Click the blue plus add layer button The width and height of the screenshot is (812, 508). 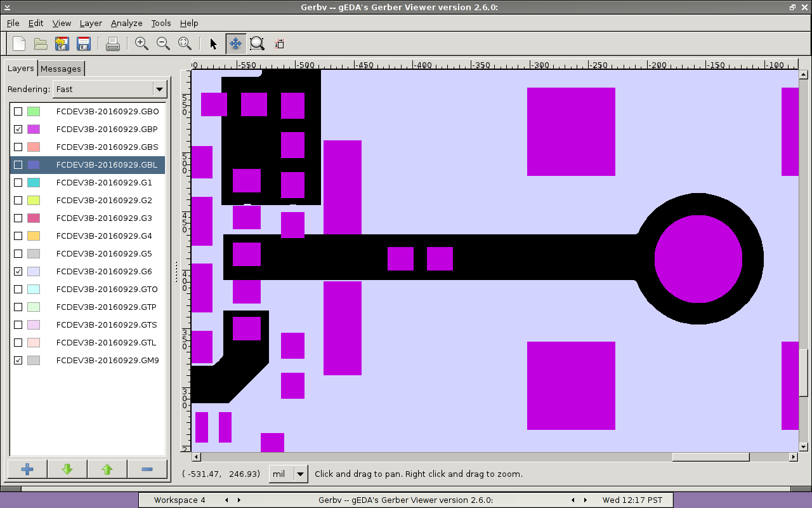(x=27, y=469)
